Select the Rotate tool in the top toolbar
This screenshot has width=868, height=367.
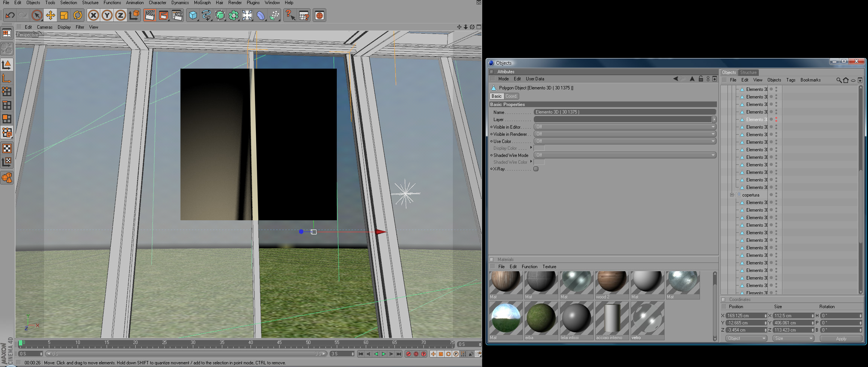(78, 15)
